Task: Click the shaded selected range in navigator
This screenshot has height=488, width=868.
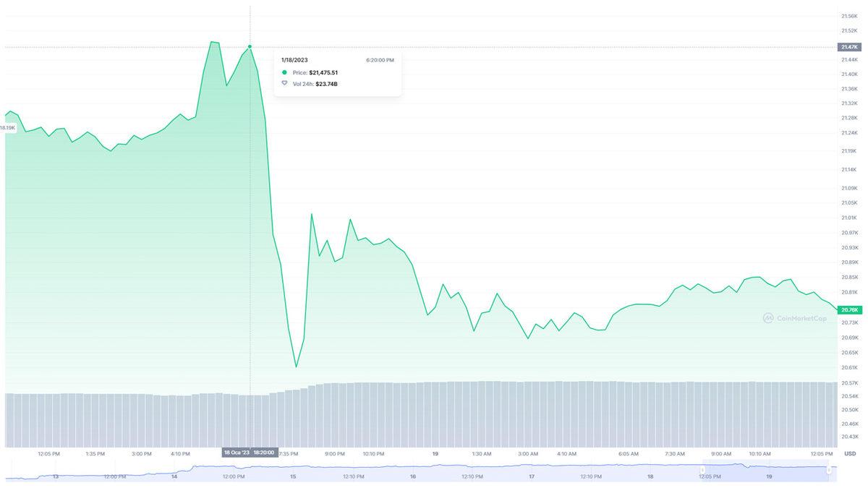Action: tap(765, 470)
